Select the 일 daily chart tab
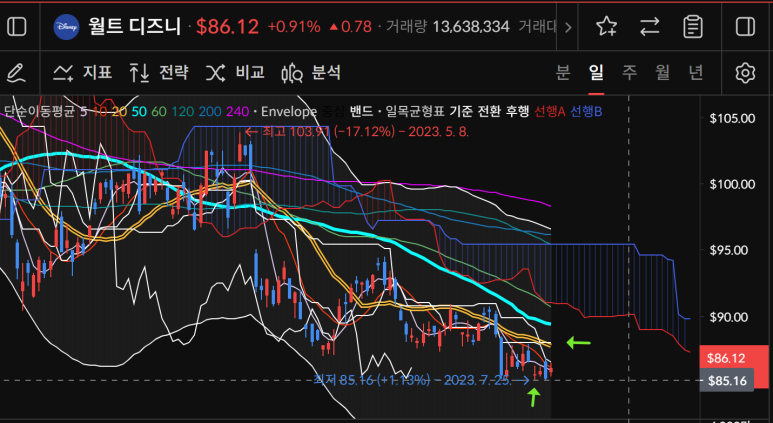 596,73
